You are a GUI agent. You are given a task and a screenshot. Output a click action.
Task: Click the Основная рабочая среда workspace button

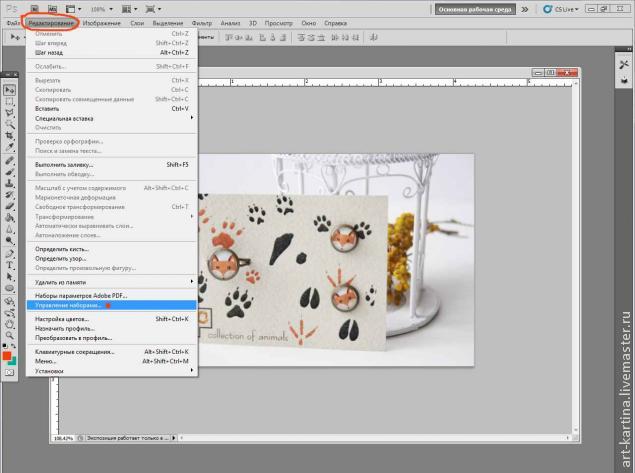coord(475,9)
